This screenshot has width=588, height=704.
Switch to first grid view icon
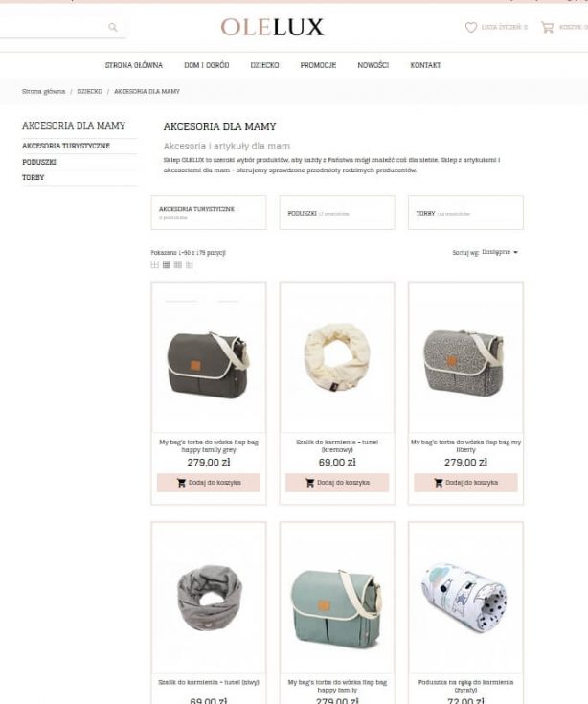(155, 264)
